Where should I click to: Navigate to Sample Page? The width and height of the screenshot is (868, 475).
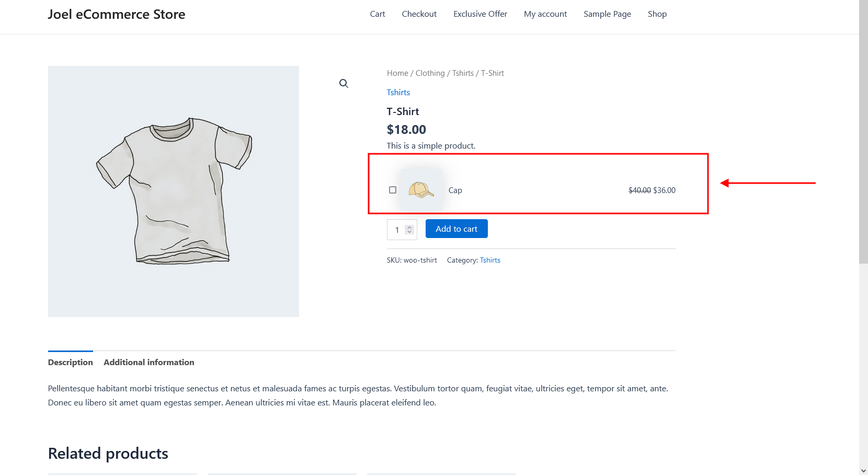coord(607,14)
